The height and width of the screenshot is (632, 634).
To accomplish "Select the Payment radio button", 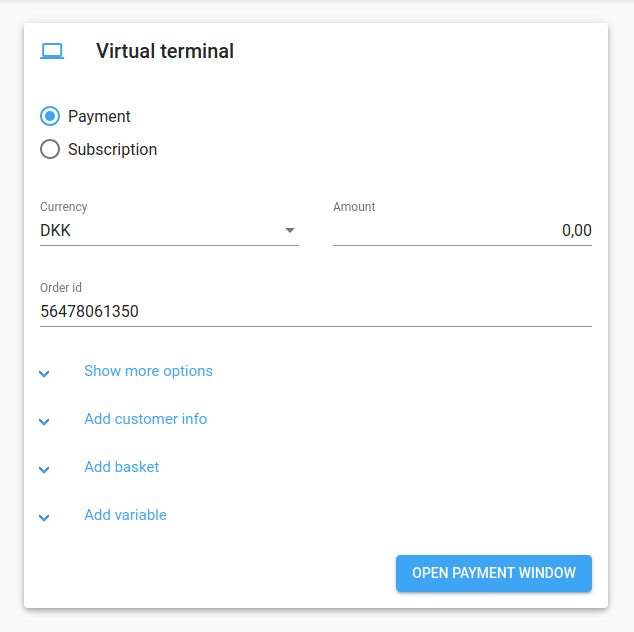I will 50,116.
